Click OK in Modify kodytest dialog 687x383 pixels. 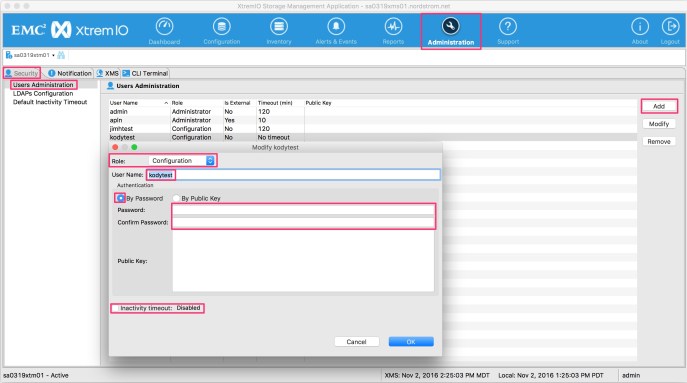point(411,342)
